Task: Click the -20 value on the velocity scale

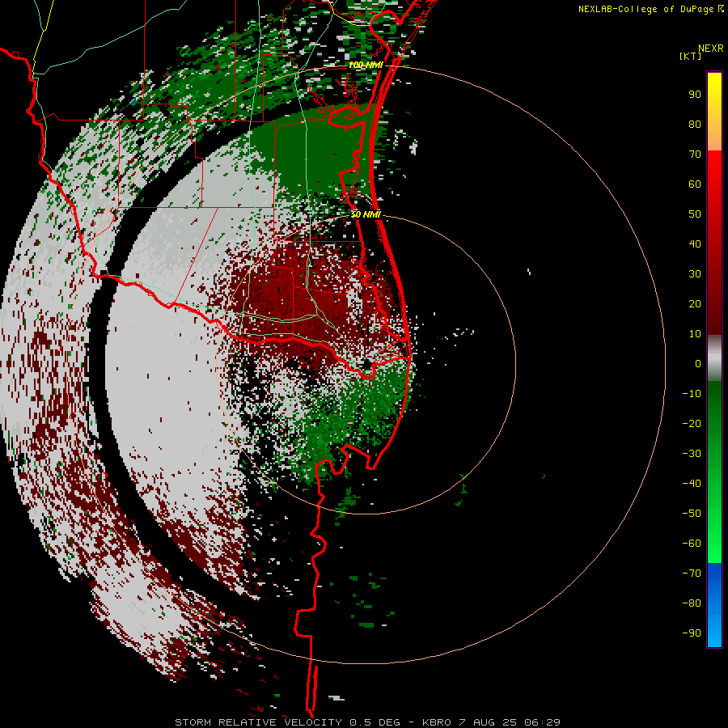Action: pos(692,424)
